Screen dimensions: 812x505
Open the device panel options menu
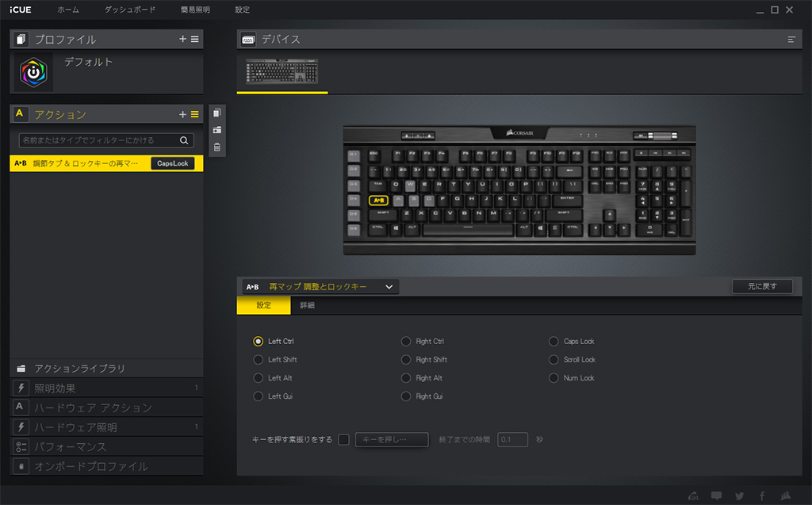(791, 40)
